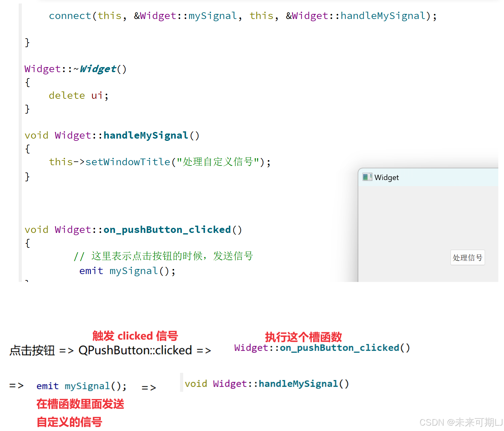The height and width of the screenshot is (431, 504).
Task: Click the Widget window title bar icon
Action: point(367,177)
